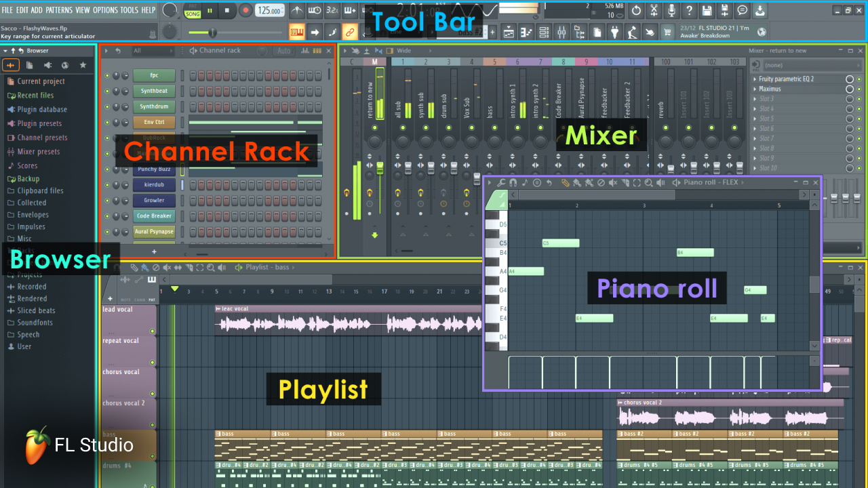Click the undo history icon in toolbar

pos(636,11)
